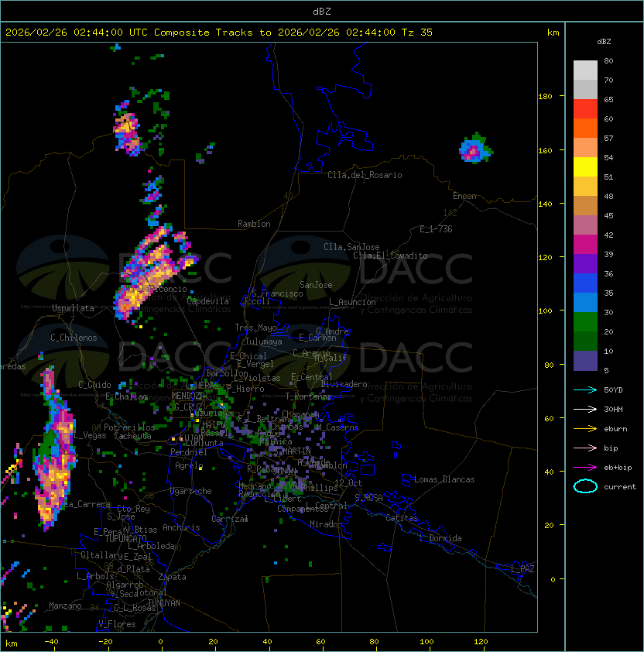The image size is (644, 652).
Task: Click the 'MENDOZA' city label
Action: coord(189,396)
